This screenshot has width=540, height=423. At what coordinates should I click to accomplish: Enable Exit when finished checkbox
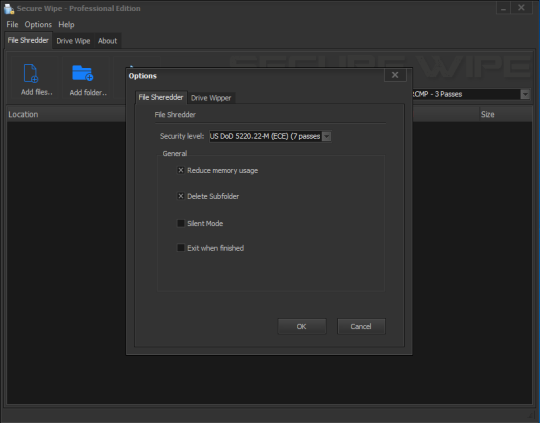pyautogui.click(x=181, y=248)
